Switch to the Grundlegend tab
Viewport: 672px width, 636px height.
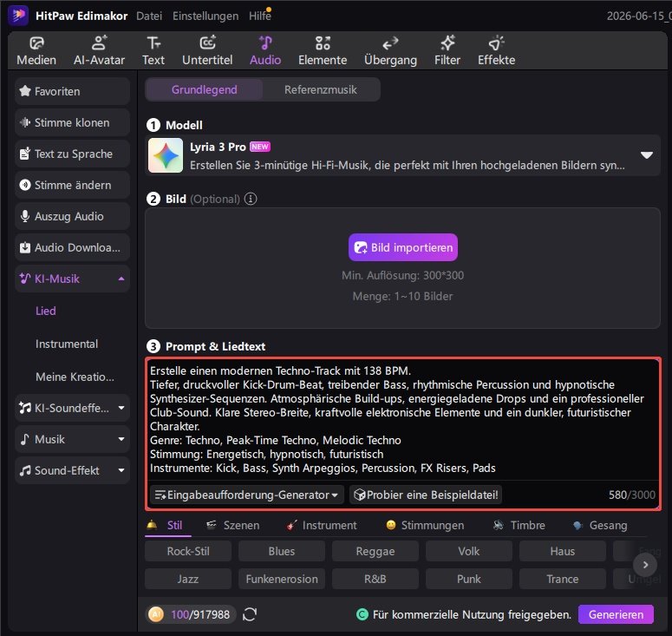click(x=205, y=89)
